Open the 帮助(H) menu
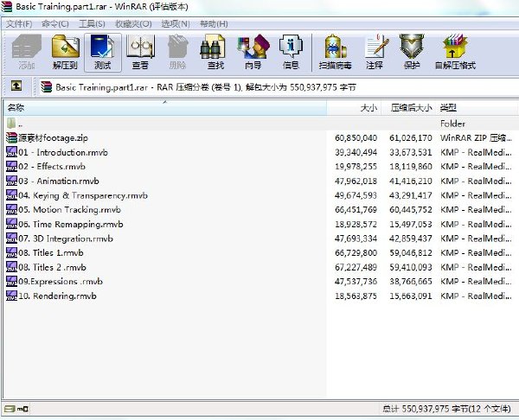This screenshot has height=420, width=519. click(215, 24)
